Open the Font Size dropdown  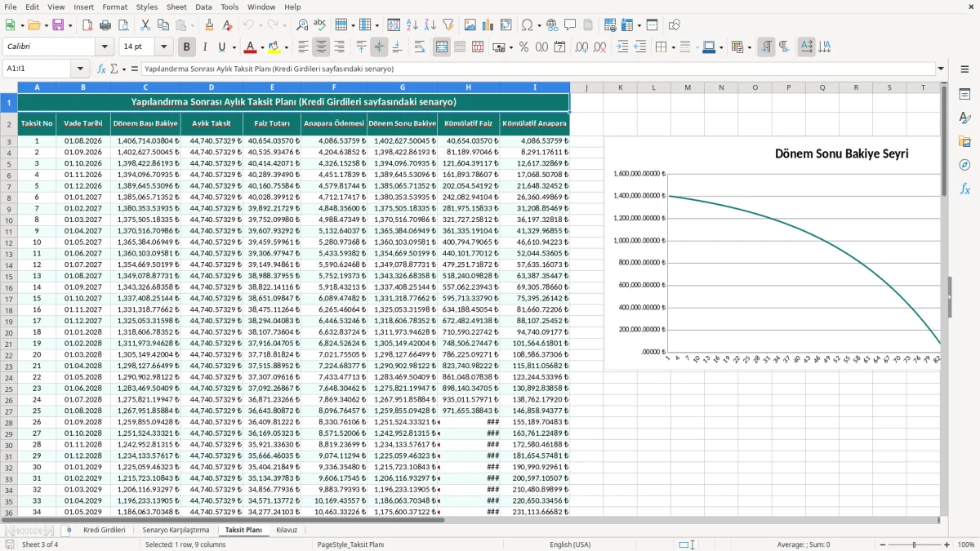[164, 47]
